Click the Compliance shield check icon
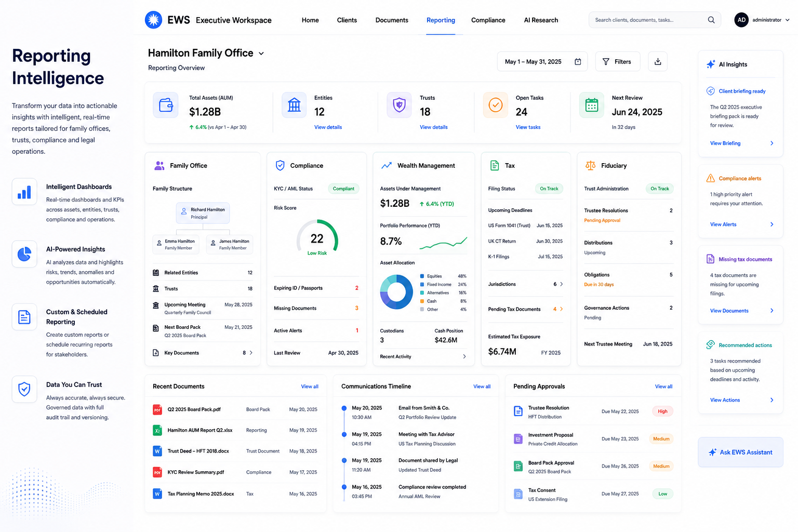Screen dimensions: 798x532 point(280,166)
